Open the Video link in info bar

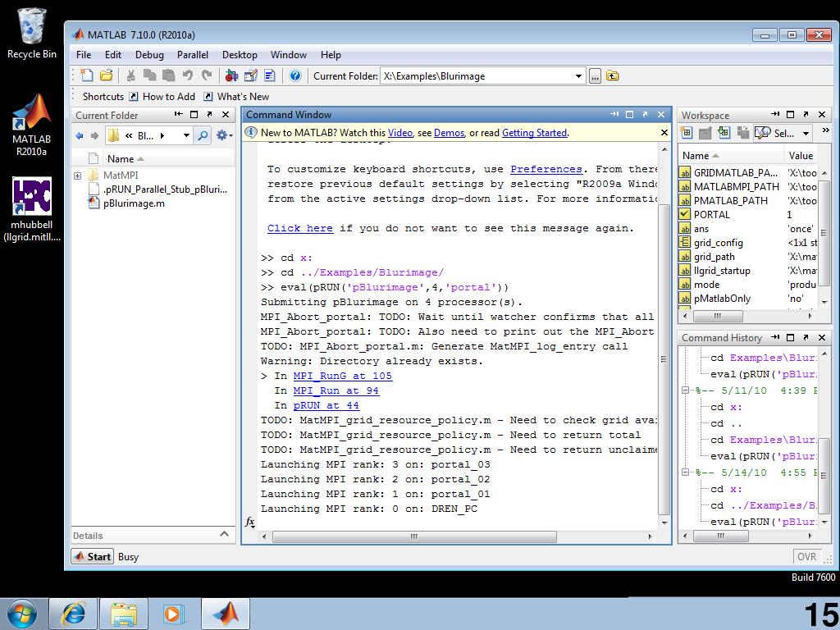pos(400,133)
